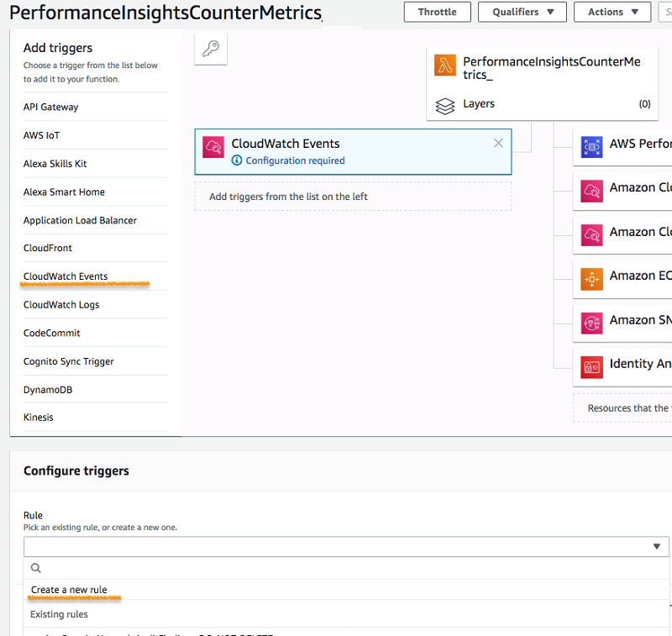Screen dimensions: 672x636
Task: Expand the Rule selection dropdown arrow
Action: click(656, 547)
